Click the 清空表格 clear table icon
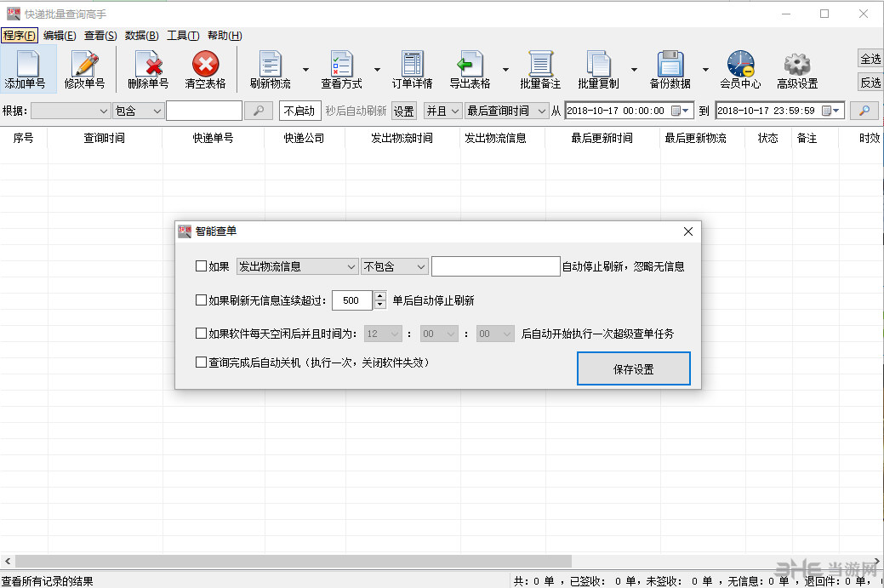Screen dimensions: 884x588 pyautogui.click(x=206, y=64)
